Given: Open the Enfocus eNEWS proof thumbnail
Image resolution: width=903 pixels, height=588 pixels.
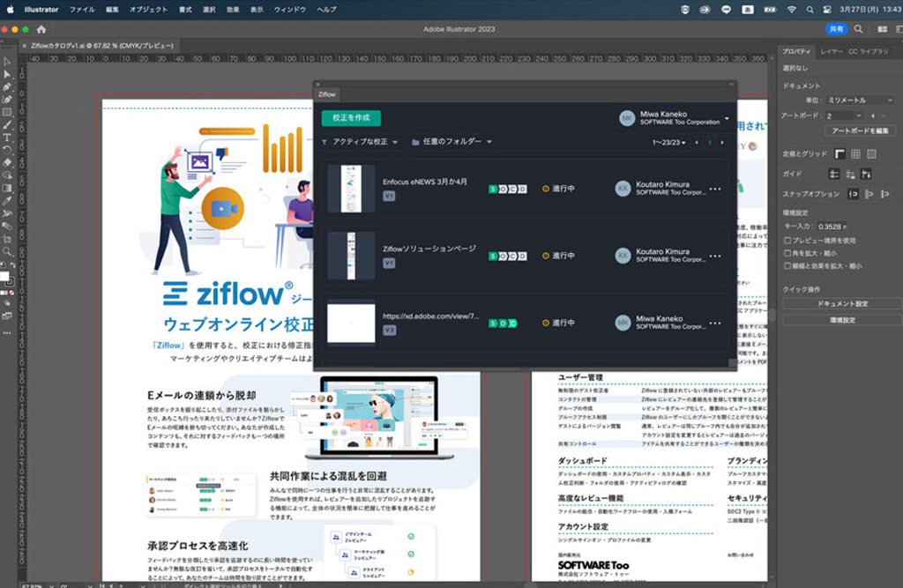Looking at the screenshot, I should tap(351, 189).
